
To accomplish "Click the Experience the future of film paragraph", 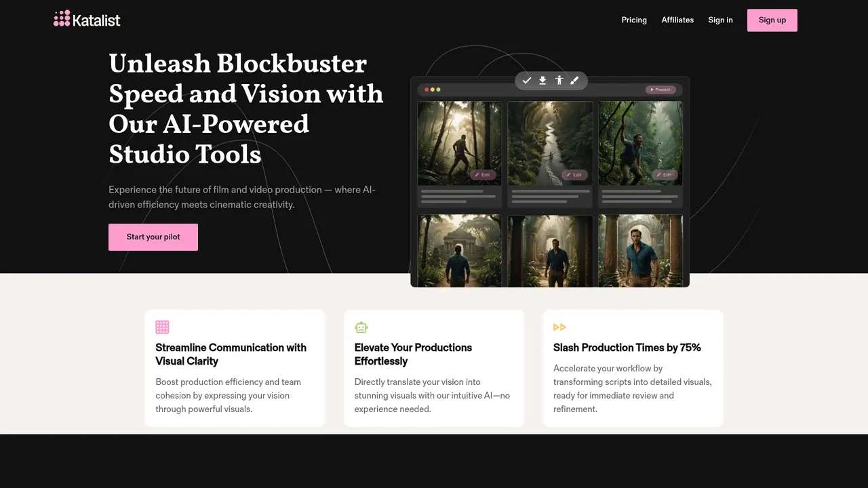I will pos(242,197).
